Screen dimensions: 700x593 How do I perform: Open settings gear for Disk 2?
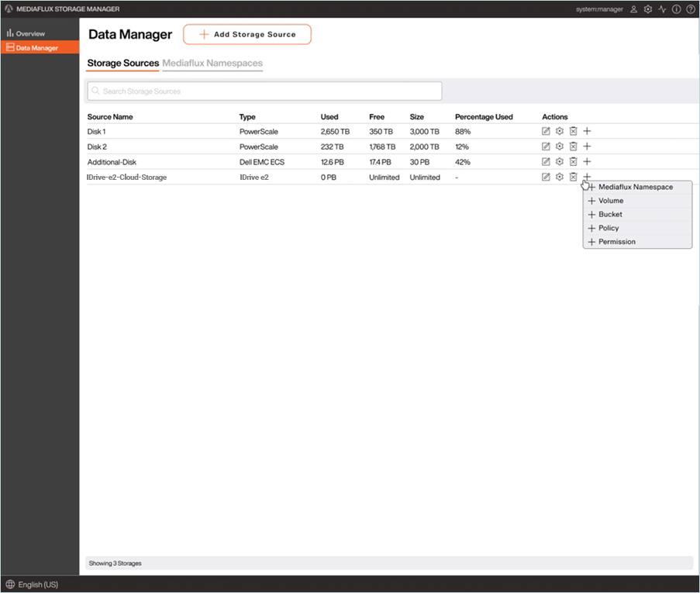point(559,147)
